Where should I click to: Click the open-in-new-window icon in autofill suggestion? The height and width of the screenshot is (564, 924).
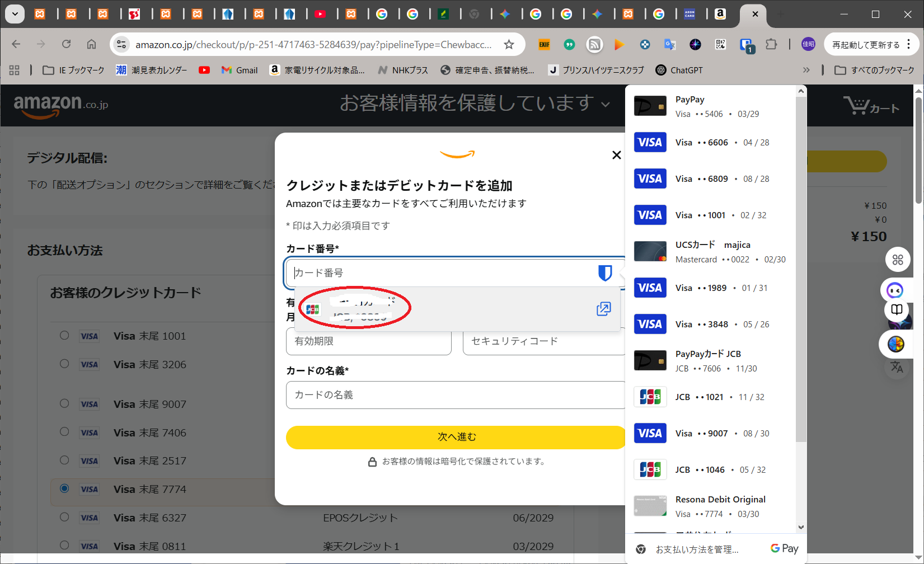click(603, 309)
